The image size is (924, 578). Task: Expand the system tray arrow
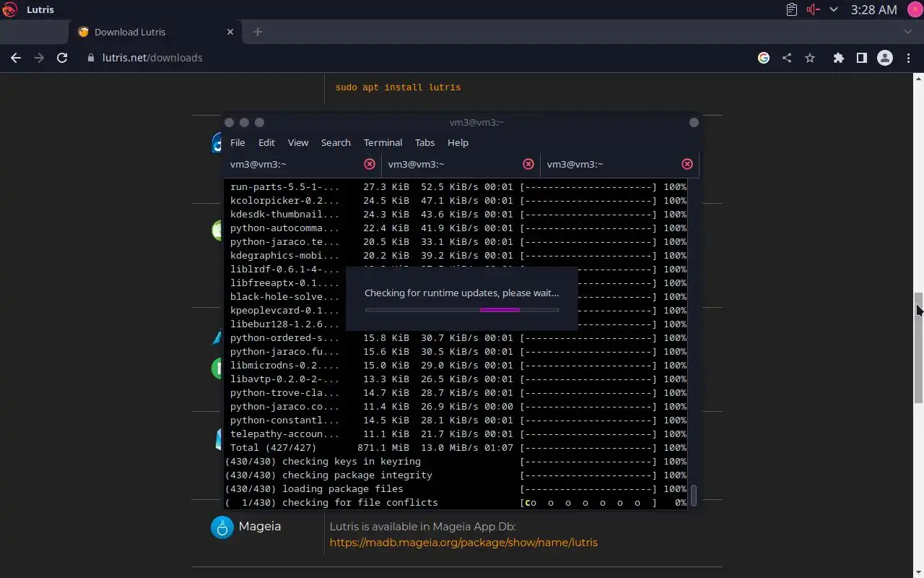coord(834,9)
